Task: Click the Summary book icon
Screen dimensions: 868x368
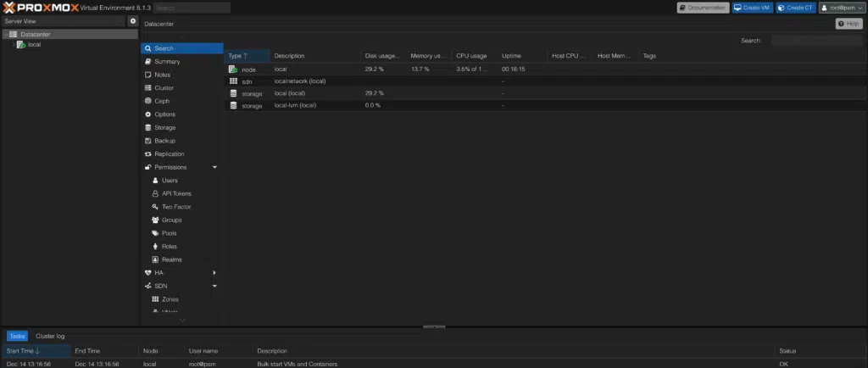Action: [147, 61]
